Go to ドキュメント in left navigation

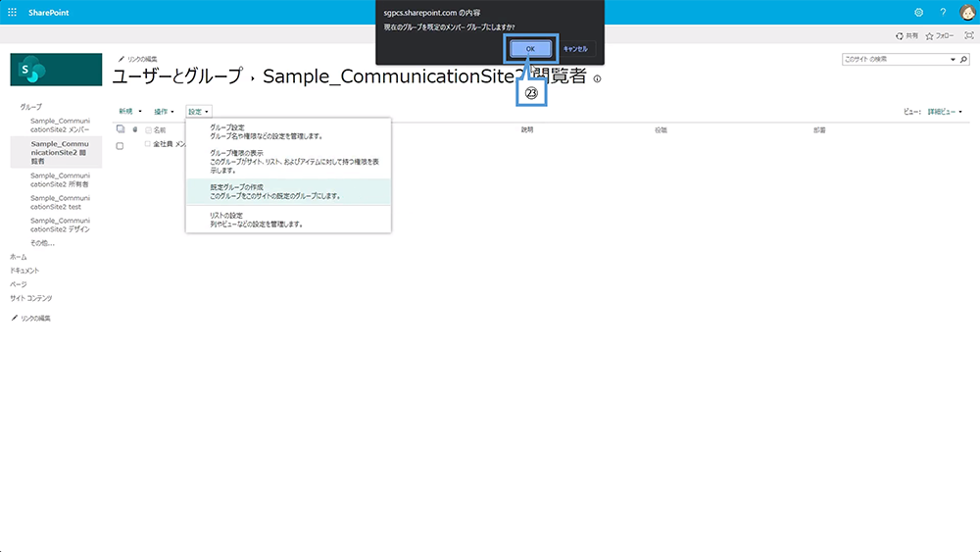[24, 271]
